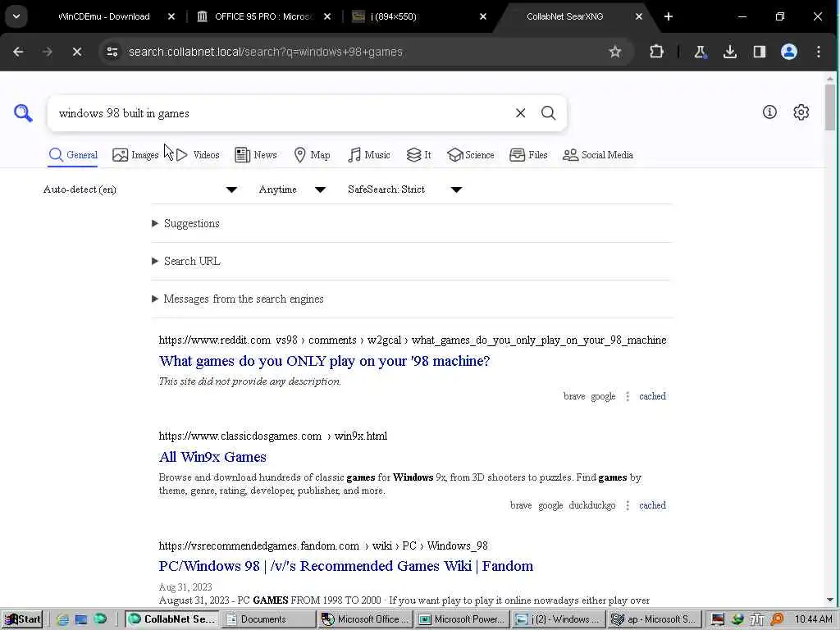
Task: Open tab search dropdown arrow
Action: pos(16,16)
